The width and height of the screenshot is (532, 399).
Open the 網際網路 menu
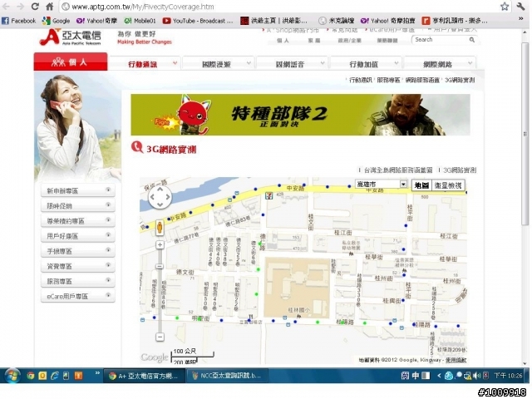pos(438,64)
